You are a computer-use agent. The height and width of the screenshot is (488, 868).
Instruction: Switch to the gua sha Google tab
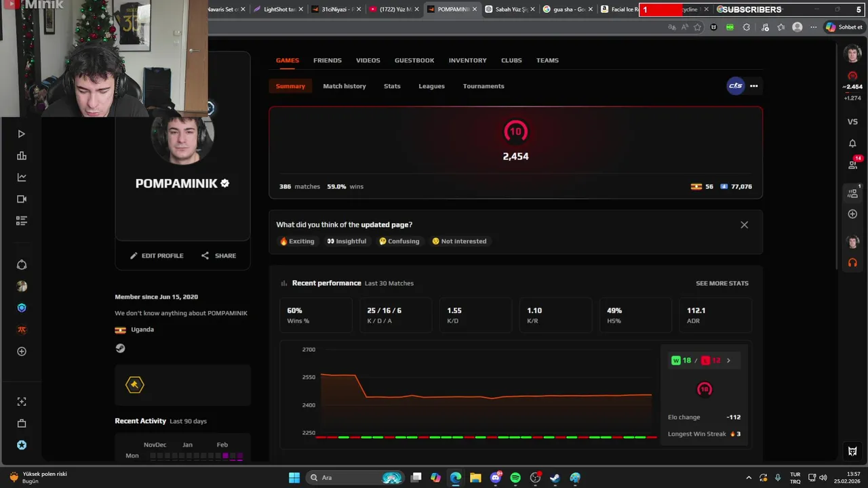pos(569,9)
